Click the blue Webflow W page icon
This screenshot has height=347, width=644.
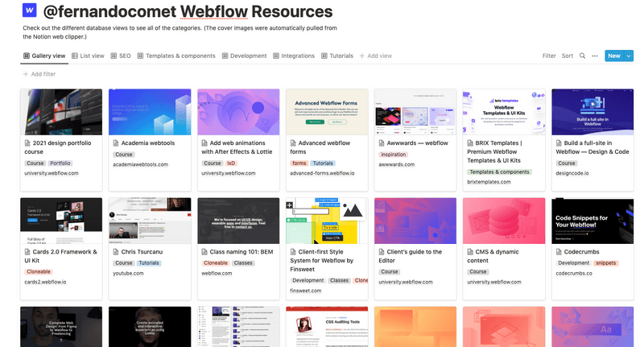click(x=30, y=10)
